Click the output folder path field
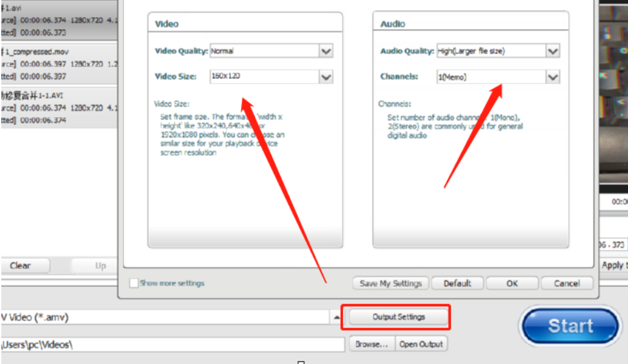 click(172, 344)
